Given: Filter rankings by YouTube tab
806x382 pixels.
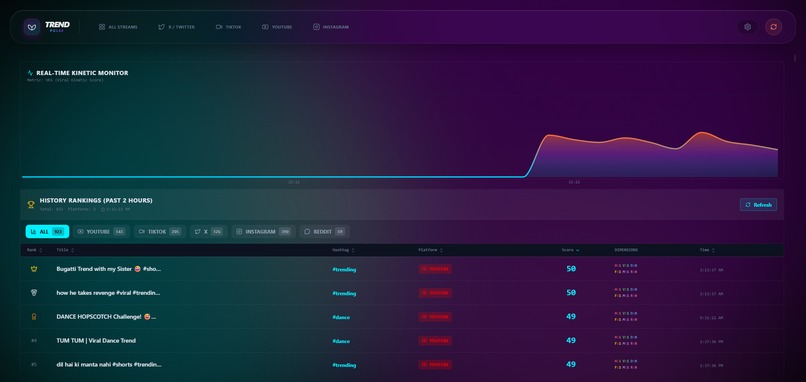Looking at the screenshot, I should point(101,231).
